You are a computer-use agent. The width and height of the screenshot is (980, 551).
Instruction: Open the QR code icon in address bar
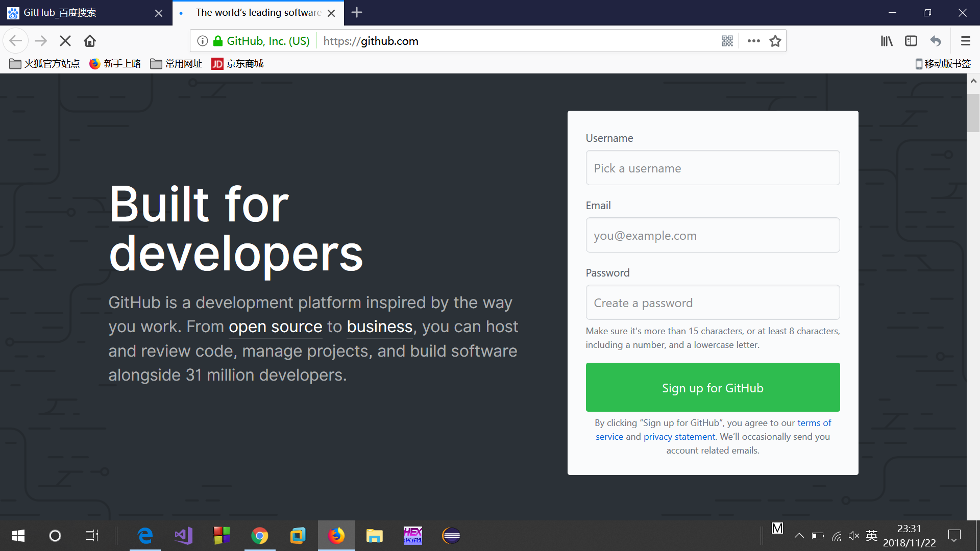(727, 41)
